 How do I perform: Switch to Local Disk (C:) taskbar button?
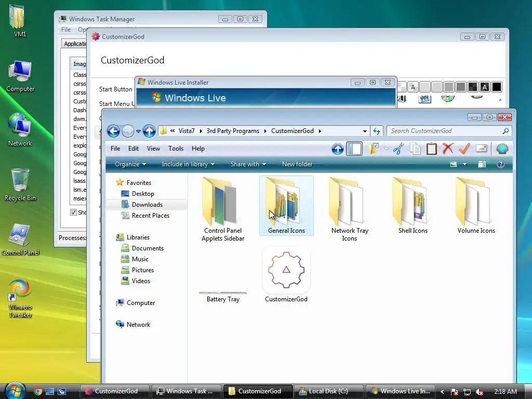328,391
